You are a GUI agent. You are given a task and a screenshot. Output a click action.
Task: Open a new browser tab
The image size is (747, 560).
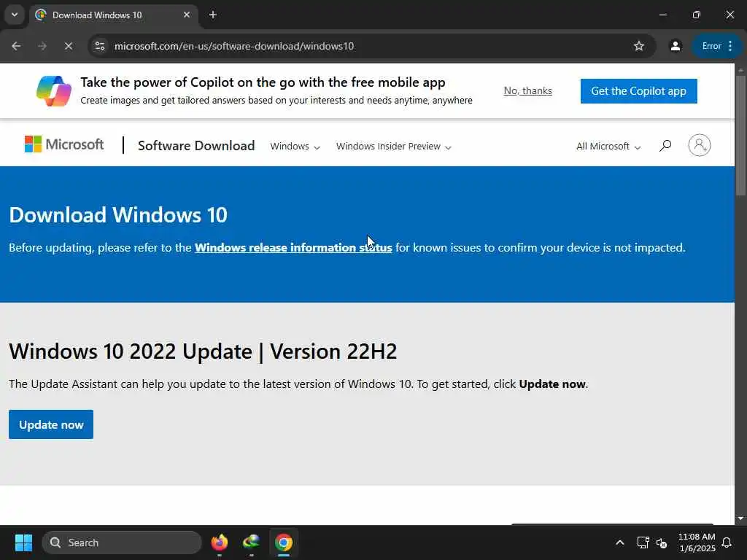pyautogui.click(x=213, y=15)
